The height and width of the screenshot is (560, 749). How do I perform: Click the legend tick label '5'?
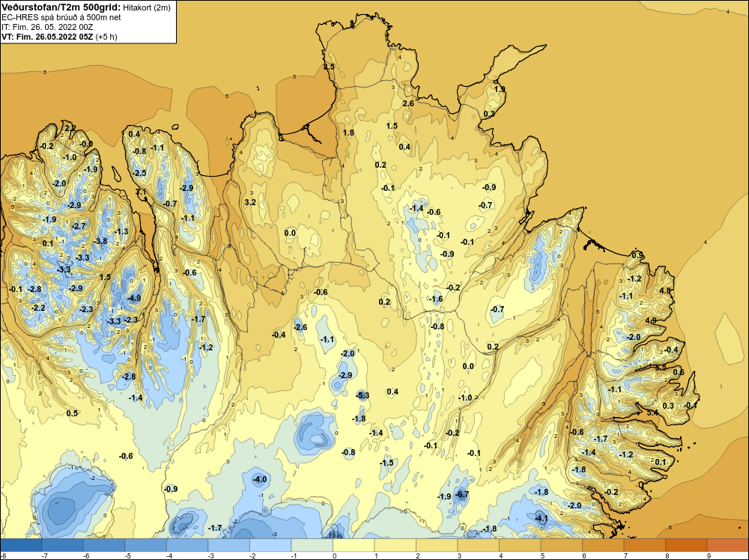[542, 556]
